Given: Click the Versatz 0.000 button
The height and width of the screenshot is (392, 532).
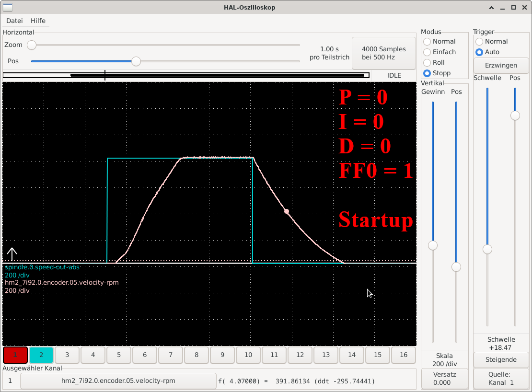Looking at the screenshot, I should (x=444, y=379).
